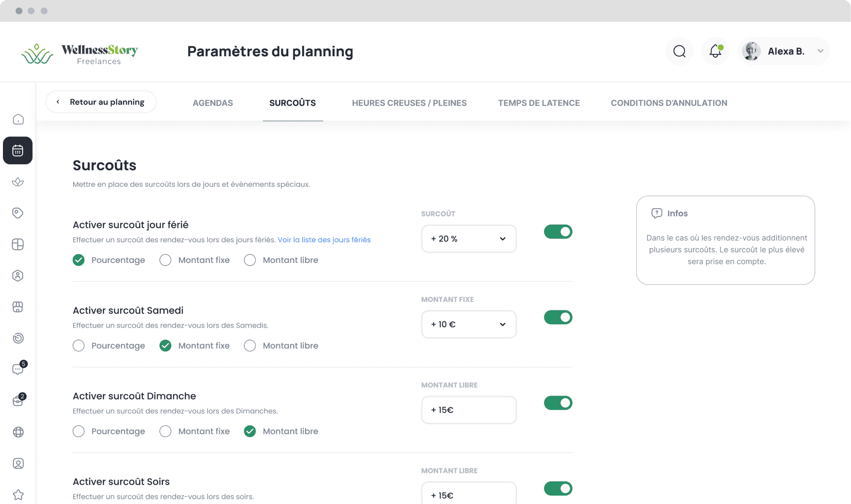The image size is (851, 504).
Task: Open the lotus wellness sidebar icon
Action: click(18, 182)
